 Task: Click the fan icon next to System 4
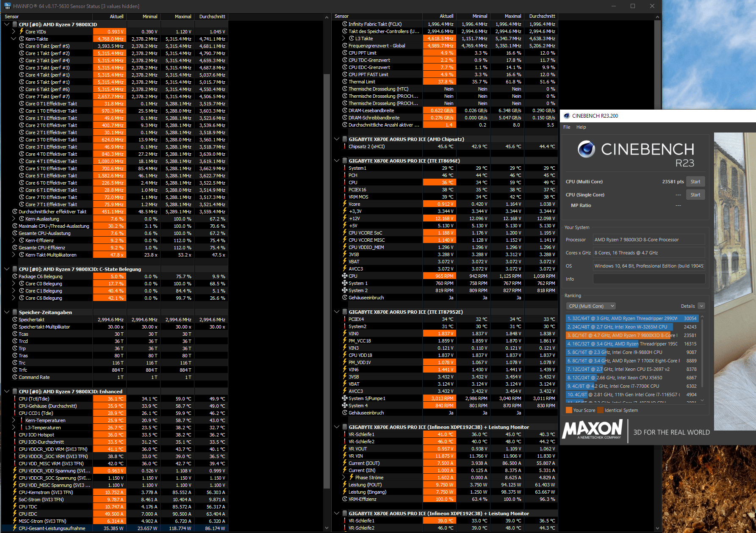pos(345,405)
